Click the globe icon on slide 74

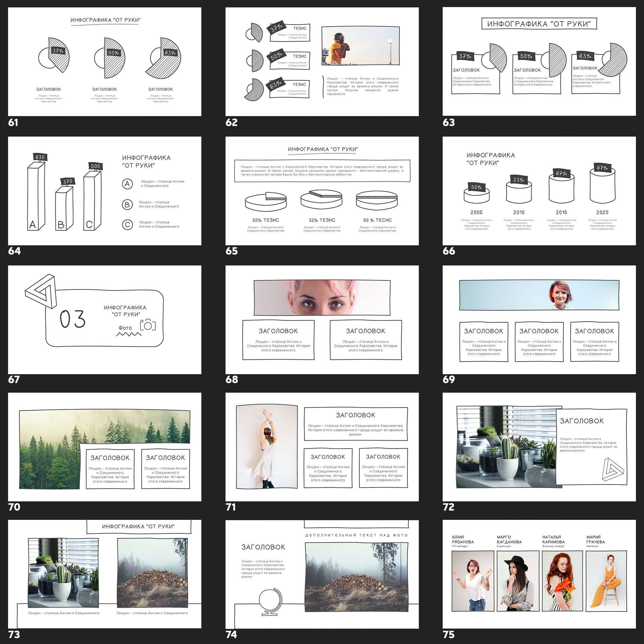point(270,602)
